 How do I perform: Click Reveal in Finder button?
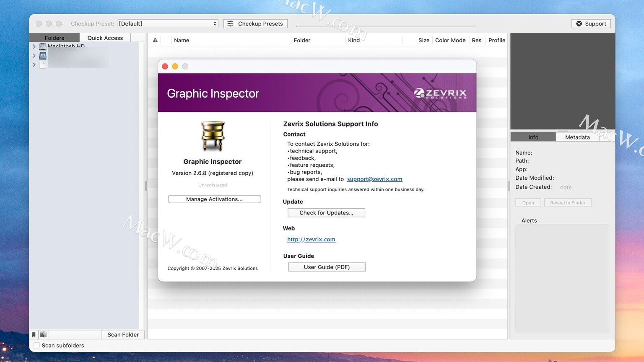[568, 202]
